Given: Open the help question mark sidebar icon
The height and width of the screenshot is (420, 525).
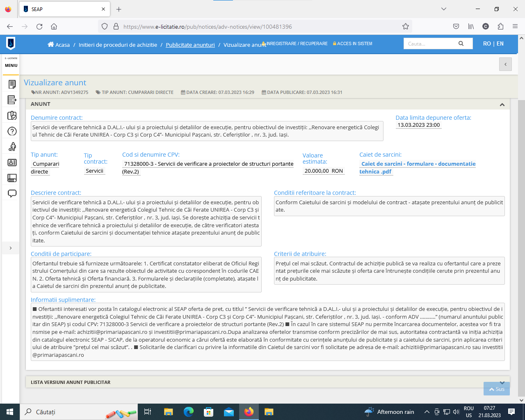Looking at the screenshot, I should point(12,131).
